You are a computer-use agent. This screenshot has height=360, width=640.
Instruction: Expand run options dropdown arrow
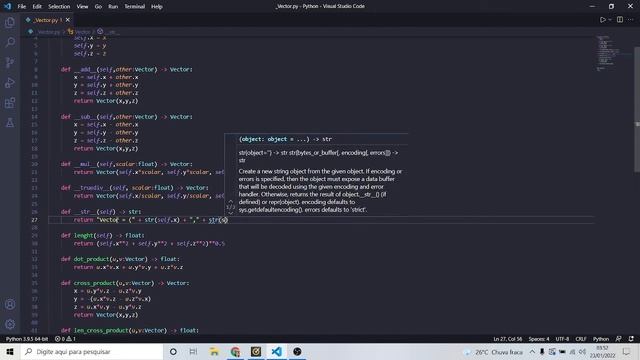[610, 20]
